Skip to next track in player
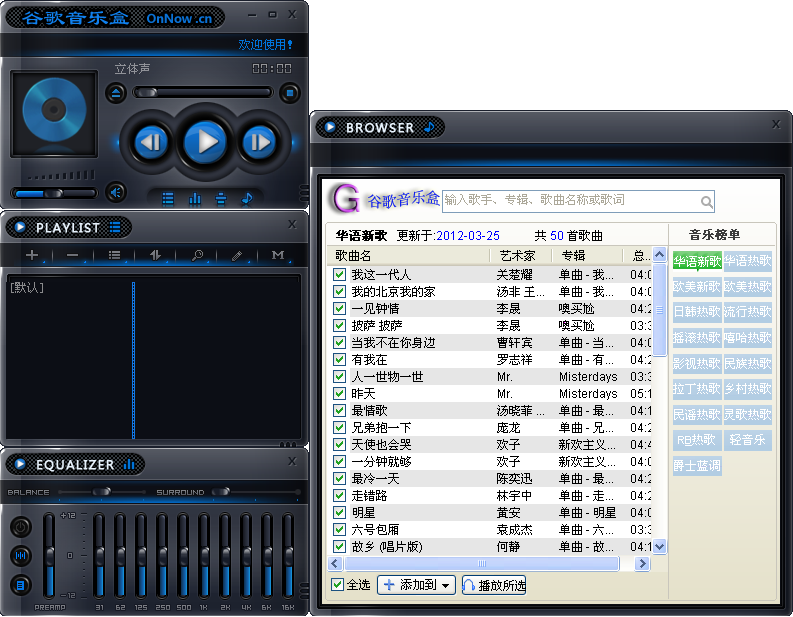Screen dimensions: 793x617 pyautogui.click(x=259, y=142)
